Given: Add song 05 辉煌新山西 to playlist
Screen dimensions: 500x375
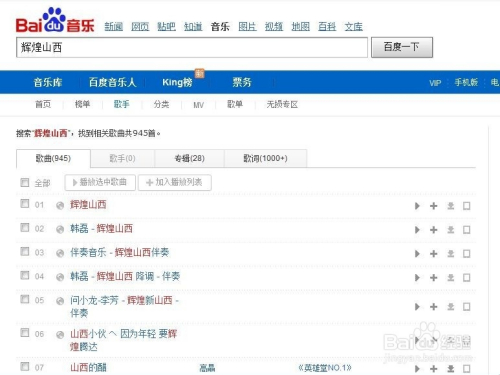Looking at the screenshot, I should (434, 307).
